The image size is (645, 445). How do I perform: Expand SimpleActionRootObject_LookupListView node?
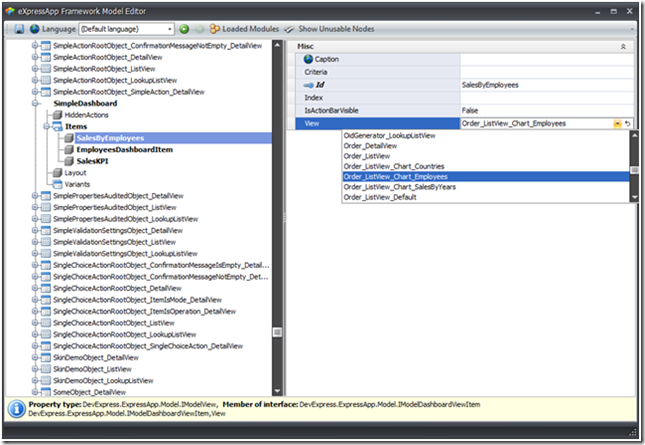tap(35, 80)
